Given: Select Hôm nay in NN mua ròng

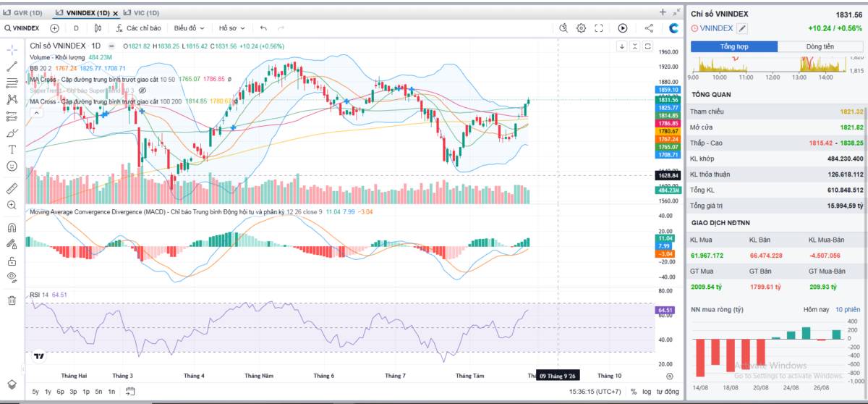Looking at the screenshot, I should (x=817, y=310).
